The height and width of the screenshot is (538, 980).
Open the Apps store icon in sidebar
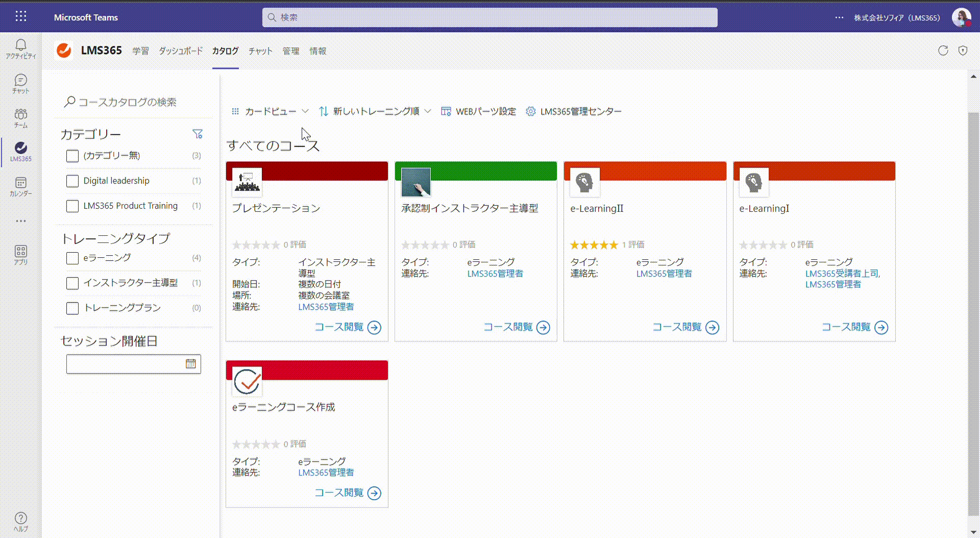tap(21, 255)
